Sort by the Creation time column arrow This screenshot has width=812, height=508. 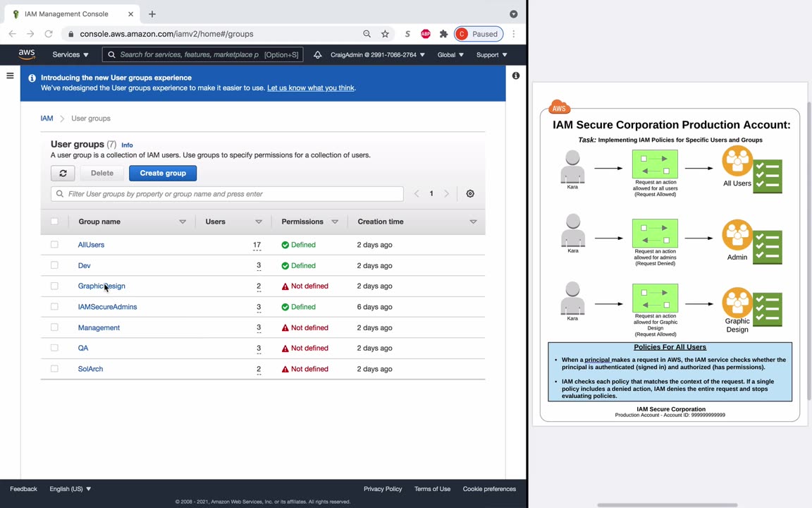tap(473, 222)
